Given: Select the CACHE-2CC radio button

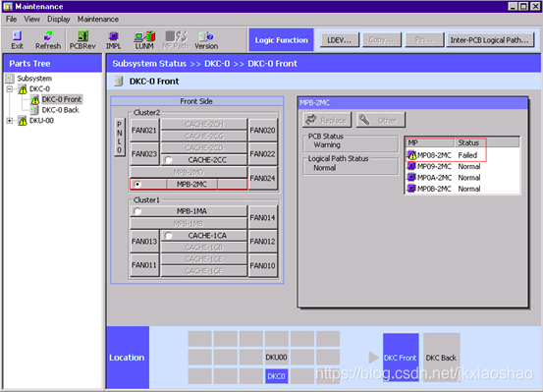Looking at the screenshot, I should (x=168, y=160).
